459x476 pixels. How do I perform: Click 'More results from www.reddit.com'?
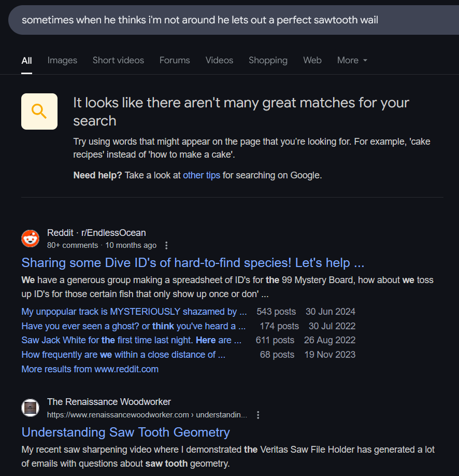(x=90, y=369)
